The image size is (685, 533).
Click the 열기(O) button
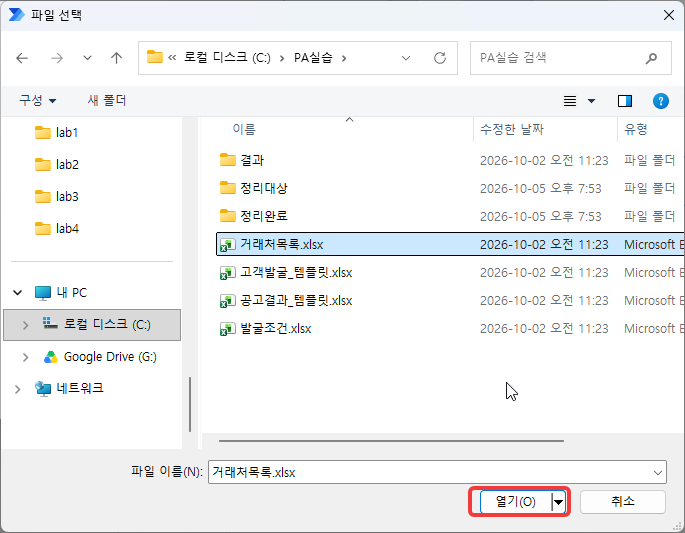coord(515,502)
